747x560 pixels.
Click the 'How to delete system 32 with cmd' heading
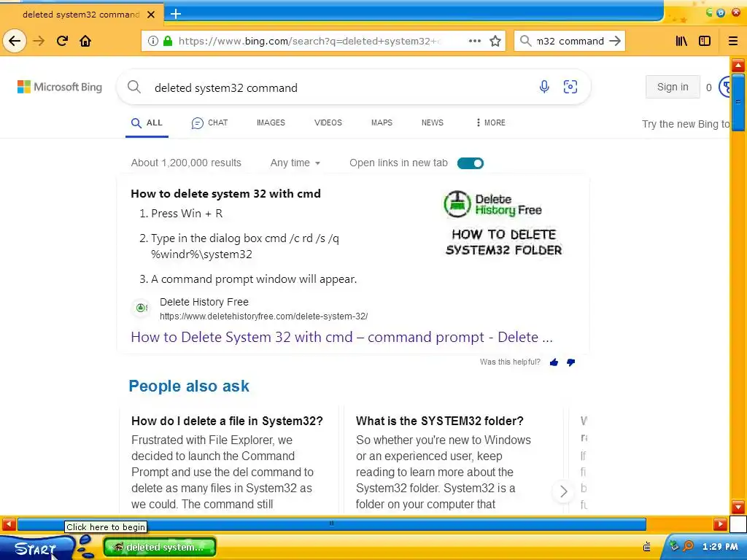coord(226,193)
